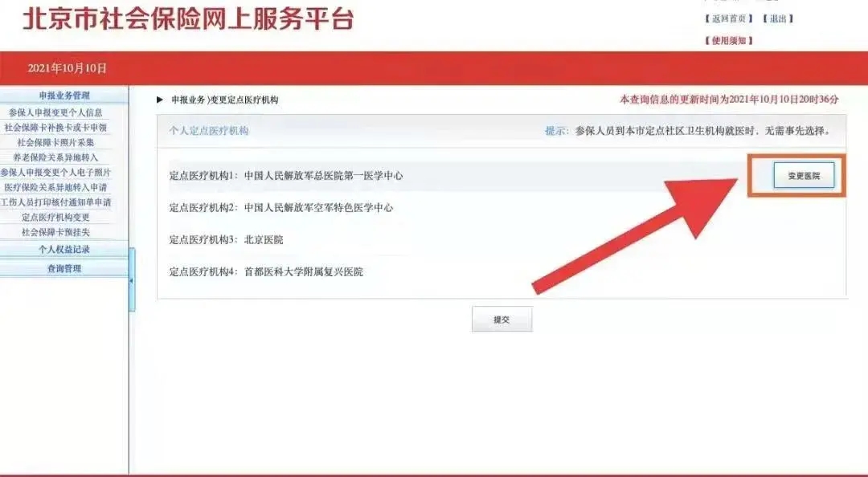Open 医疗保险关系异地转入申请

click(x=55, y=187)
